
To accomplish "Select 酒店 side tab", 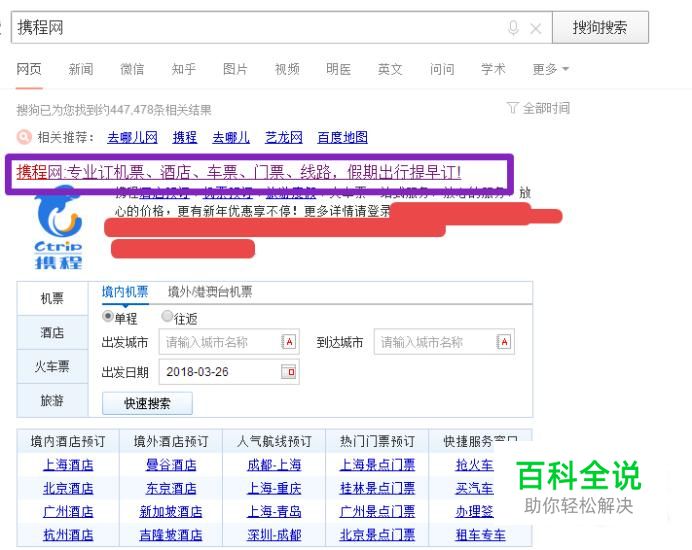I will point(52,332).
